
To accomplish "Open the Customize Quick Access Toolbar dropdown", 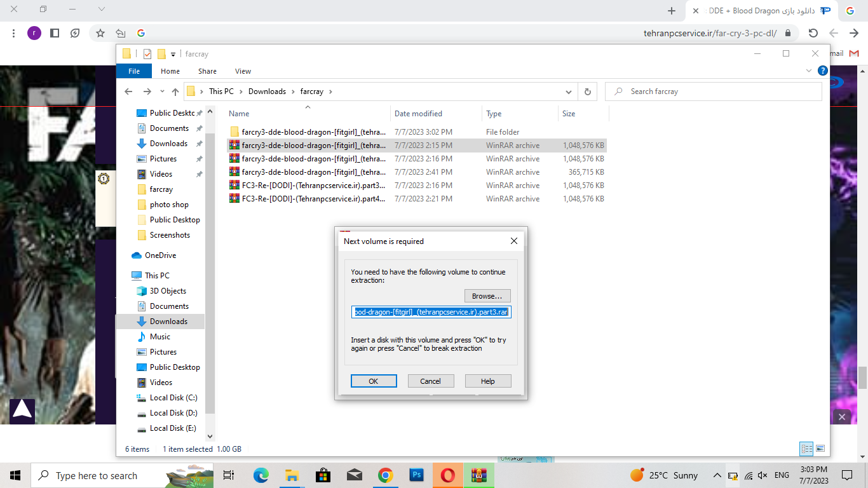I will tap(173, 55).
